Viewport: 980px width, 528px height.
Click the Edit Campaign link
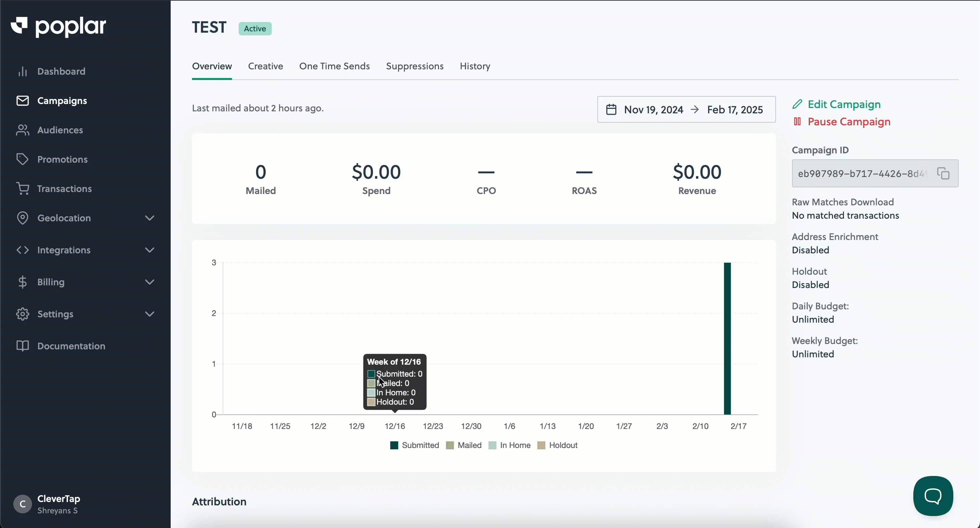[844, 104]
